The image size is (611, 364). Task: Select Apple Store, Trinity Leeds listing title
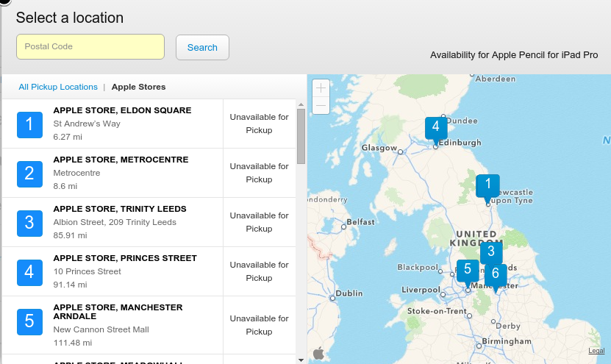120,209
